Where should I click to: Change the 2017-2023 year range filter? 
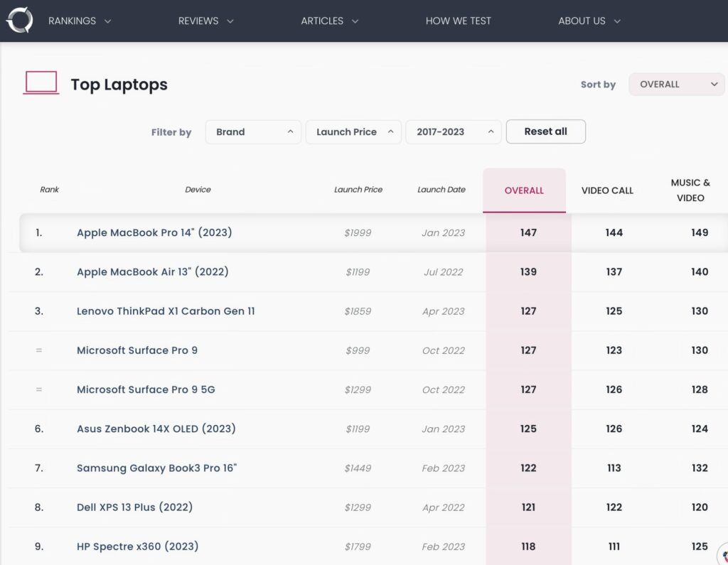453,132
